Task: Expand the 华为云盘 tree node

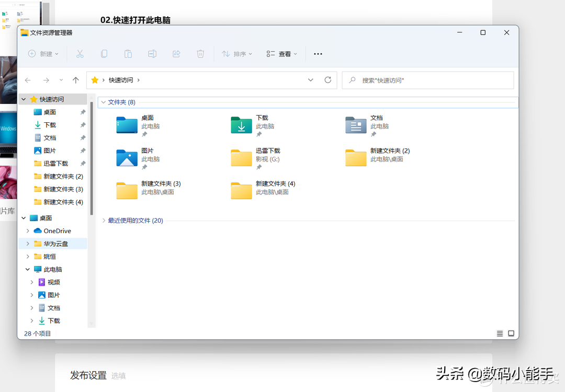Action: pyautogui.click(x=28, y=244)
